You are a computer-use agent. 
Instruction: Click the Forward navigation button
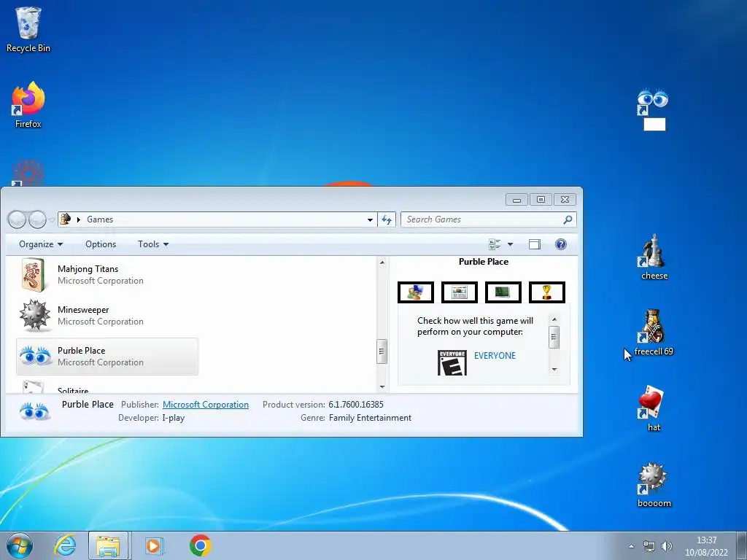(x=38, y=219)
